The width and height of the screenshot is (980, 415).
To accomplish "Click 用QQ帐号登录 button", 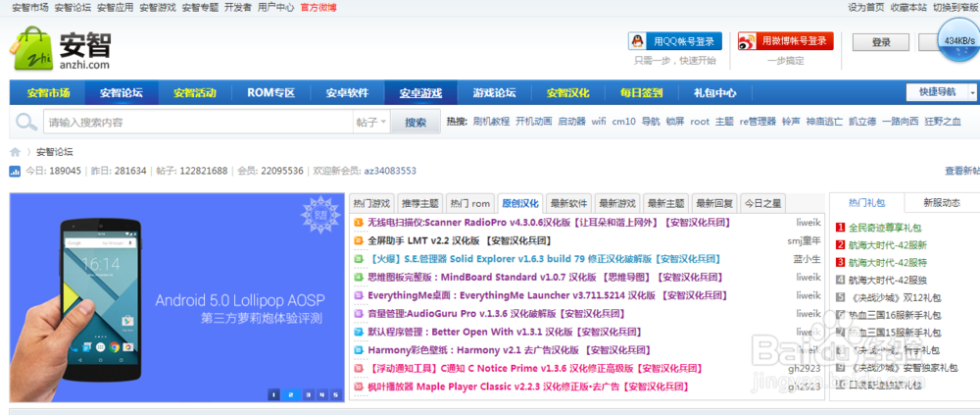I will tap(675, 41).
